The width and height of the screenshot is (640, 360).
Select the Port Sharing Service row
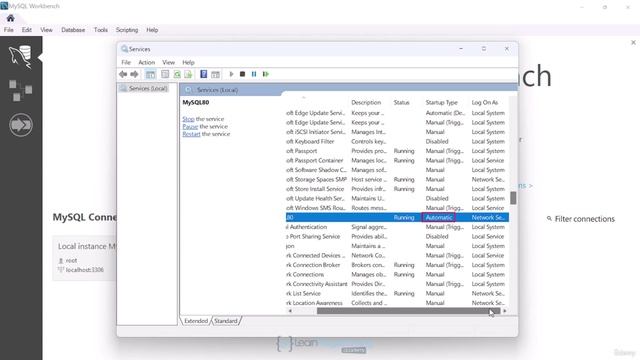tap(397, 236)
